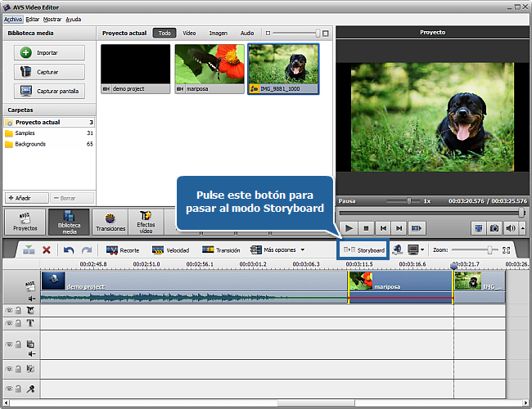Click the Velocidad speed tool

[x=171, y=249]
